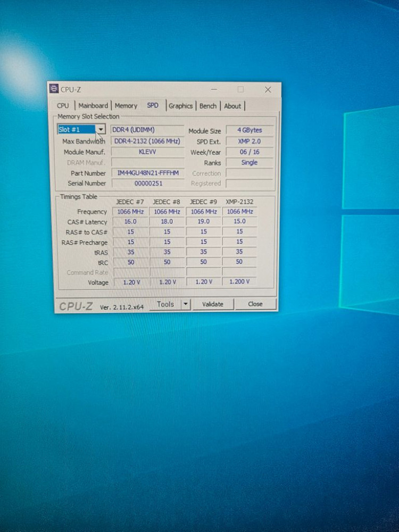Click the JEDEC #7 column header

(130, 202)
